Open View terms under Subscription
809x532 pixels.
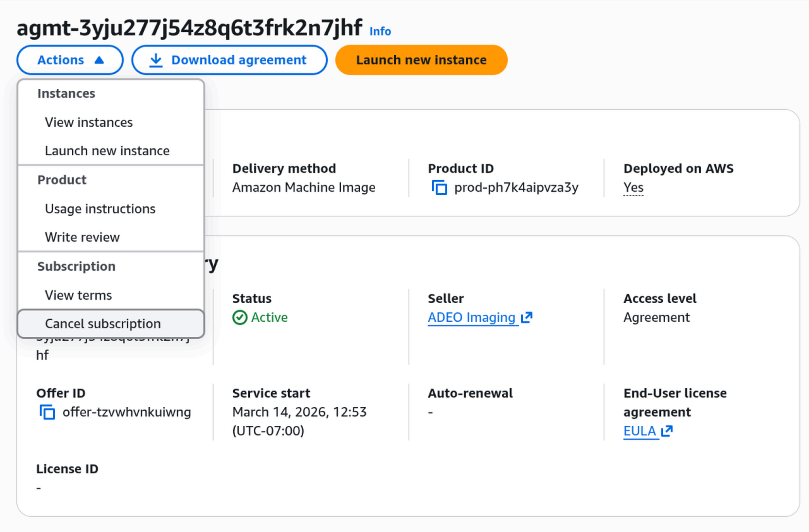click(78, 295)
